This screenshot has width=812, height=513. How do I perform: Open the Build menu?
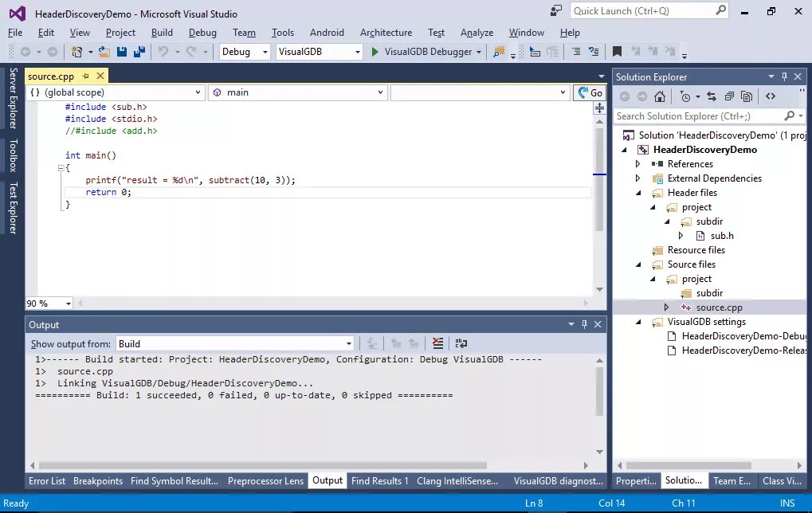click(x=162, y=32)
